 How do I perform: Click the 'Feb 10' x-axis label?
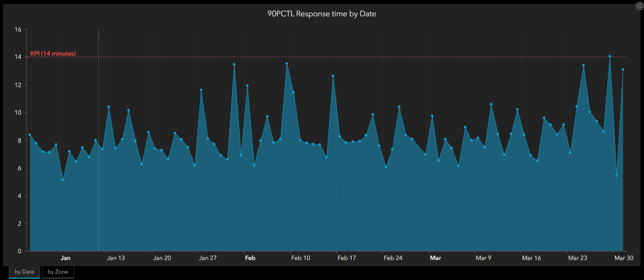coord(300,258)
